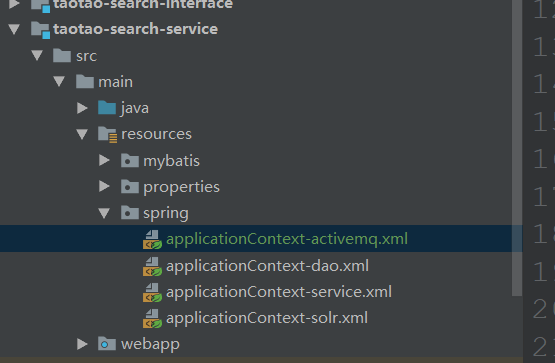555x363 pixels.
Task: Collapse the spring folder arrow
Action: click(104, 213)
